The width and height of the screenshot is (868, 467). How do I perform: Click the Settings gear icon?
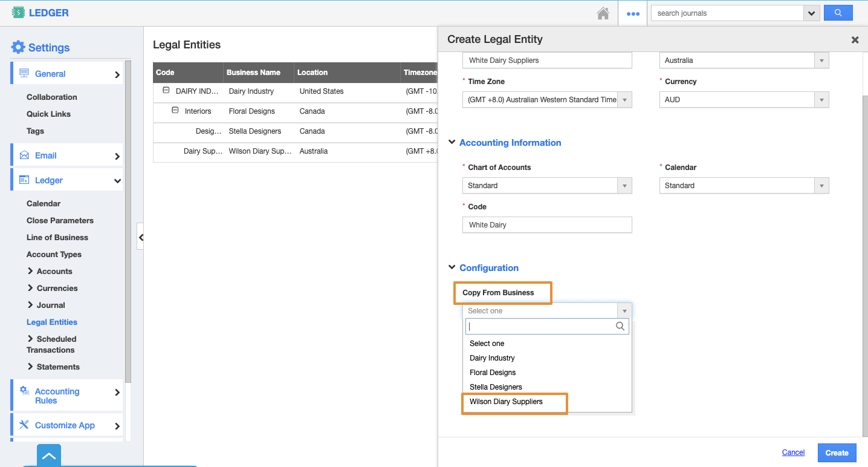(x=18, y=47)
